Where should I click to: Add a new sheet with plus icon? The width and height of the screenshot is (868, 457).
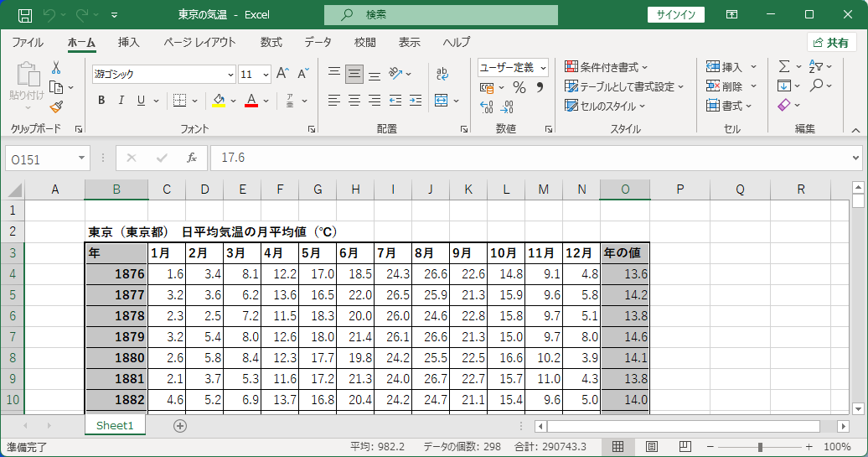(180, 425)
